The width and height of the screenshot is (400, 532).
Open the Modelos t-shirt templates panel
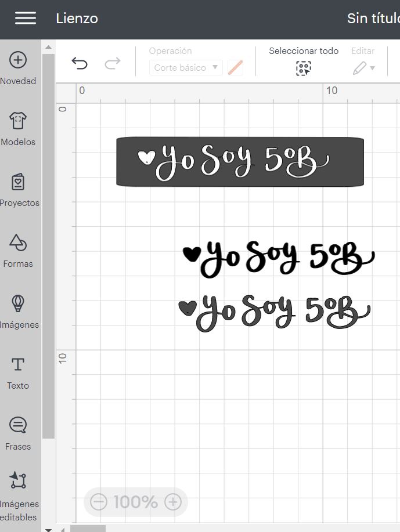coord(18,129)
